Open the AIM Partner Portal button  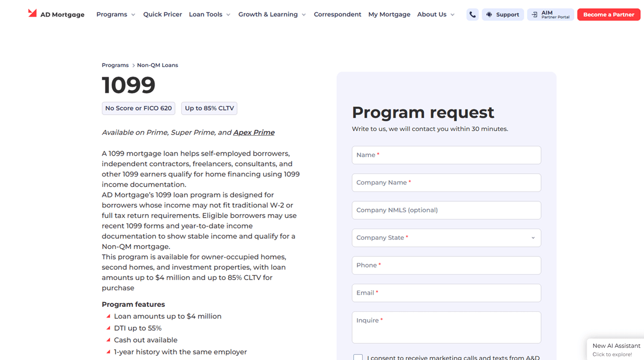tap(551, 14)
